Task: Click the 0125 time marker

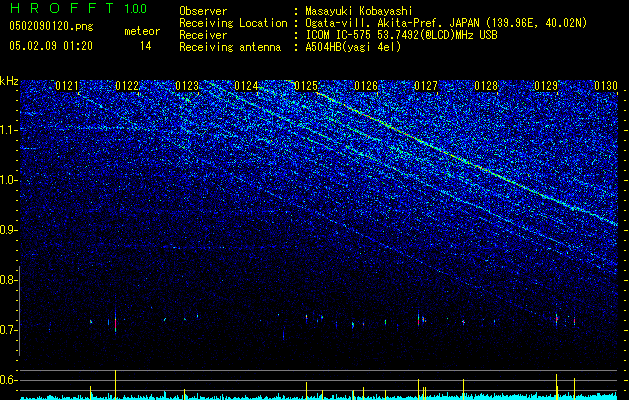Action: coord(306,86)
